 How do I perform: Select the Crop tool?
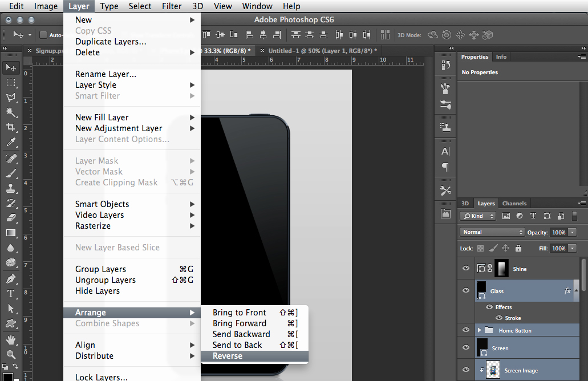pos(11,127)
